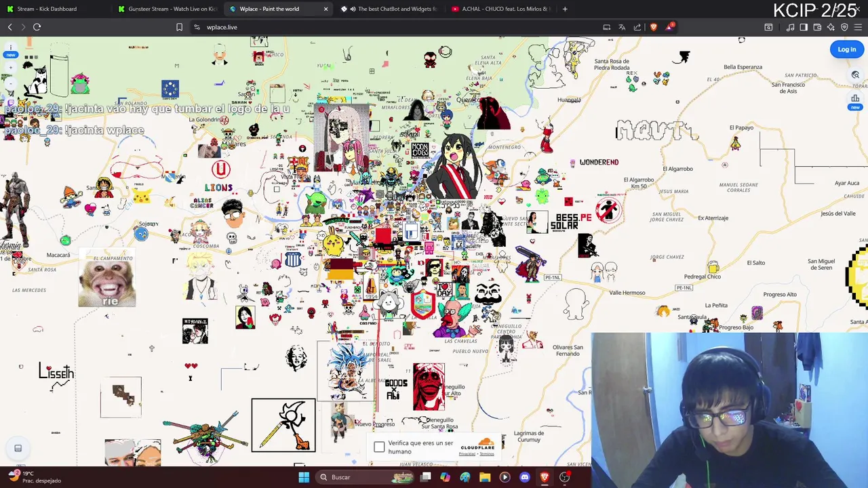
Task: Switch to A.CHAL - CHUCO YouTube tab
Action: (501, 9)
